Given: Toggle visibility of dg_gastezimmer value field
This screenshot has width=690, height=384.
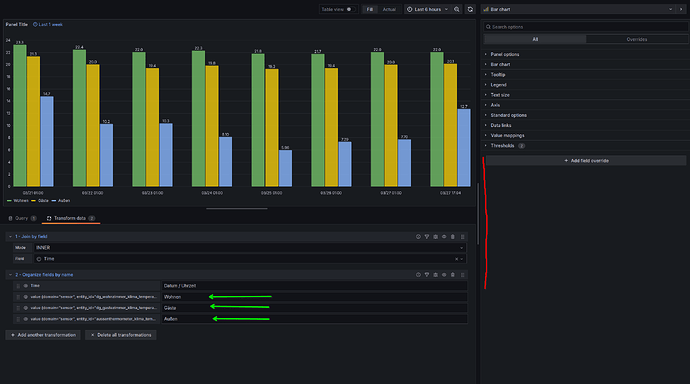Looking at the screenshot, I should (x=26, y=308).
